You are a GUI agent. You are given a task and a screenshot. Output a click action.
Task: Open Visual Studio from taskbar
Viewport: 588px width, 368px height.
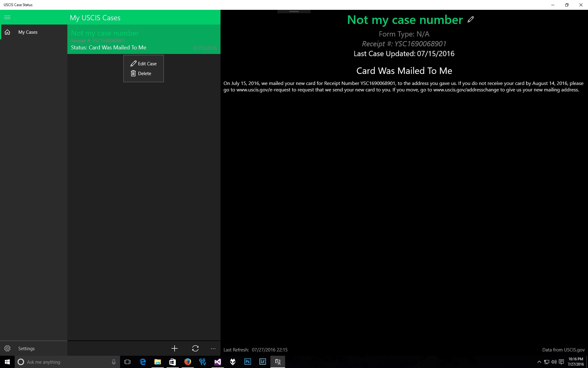coord(218,362)
